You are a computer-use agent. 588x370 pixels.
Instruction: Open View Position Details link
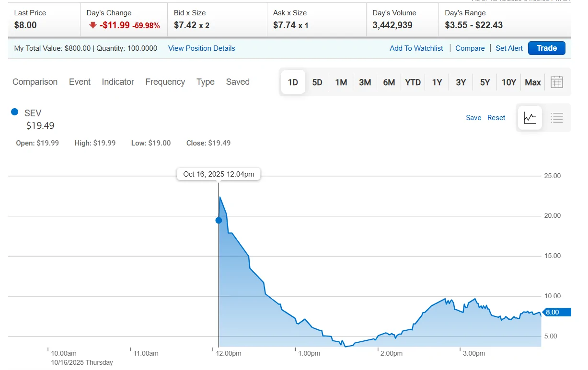click(202, 48)
